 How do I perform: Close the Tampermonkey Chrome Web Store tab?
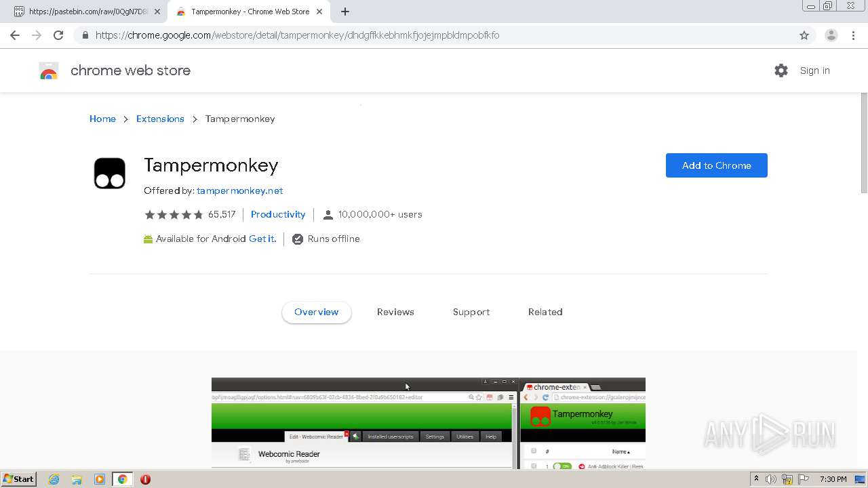319,12
